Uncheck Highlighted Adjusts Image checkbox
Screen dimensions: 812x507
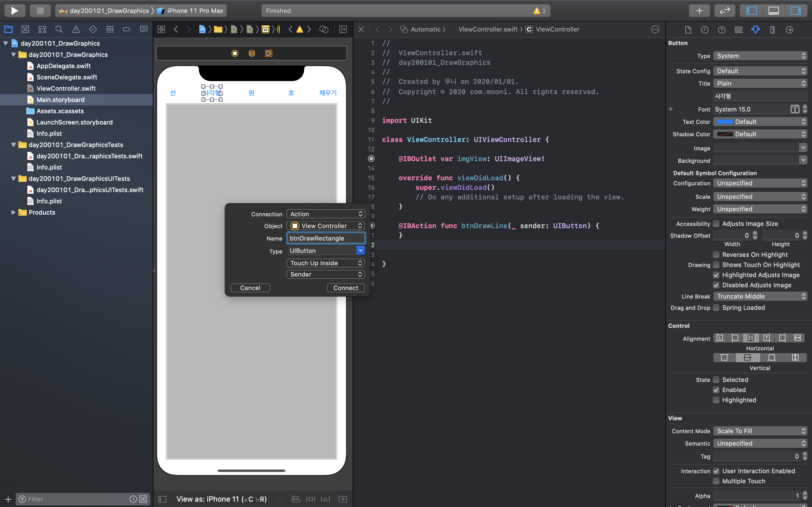pyautogui.click(x=716, y=275)
